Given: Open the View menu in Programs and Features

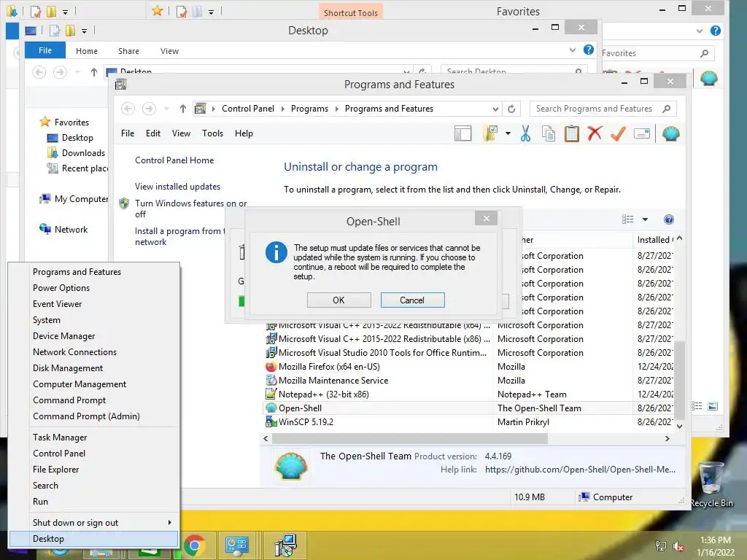Looking at the screenshot, I should click(x=181, y=133).
